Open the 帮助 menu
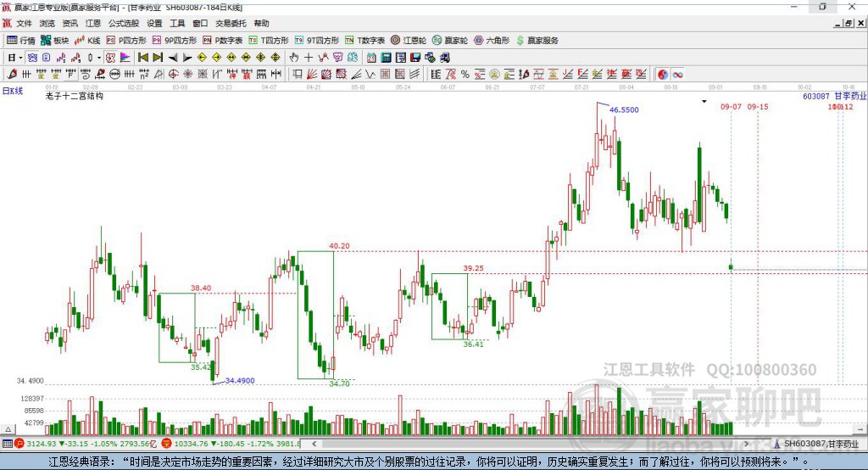 261,23
